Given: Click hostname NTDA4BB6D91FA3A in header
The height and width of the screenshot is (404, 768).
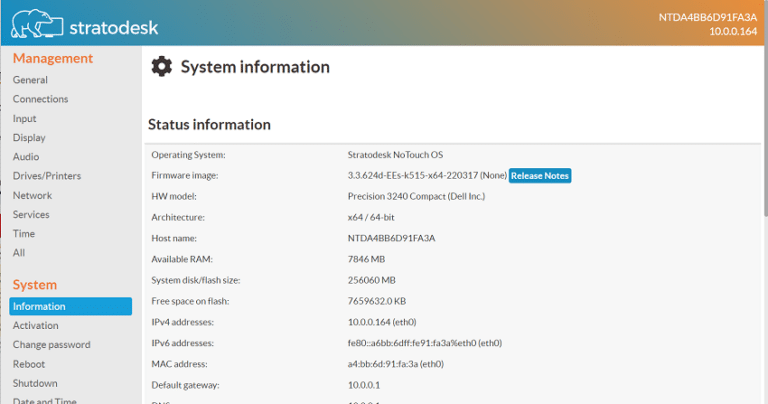Looking at the screenshot, I should 708,18.
